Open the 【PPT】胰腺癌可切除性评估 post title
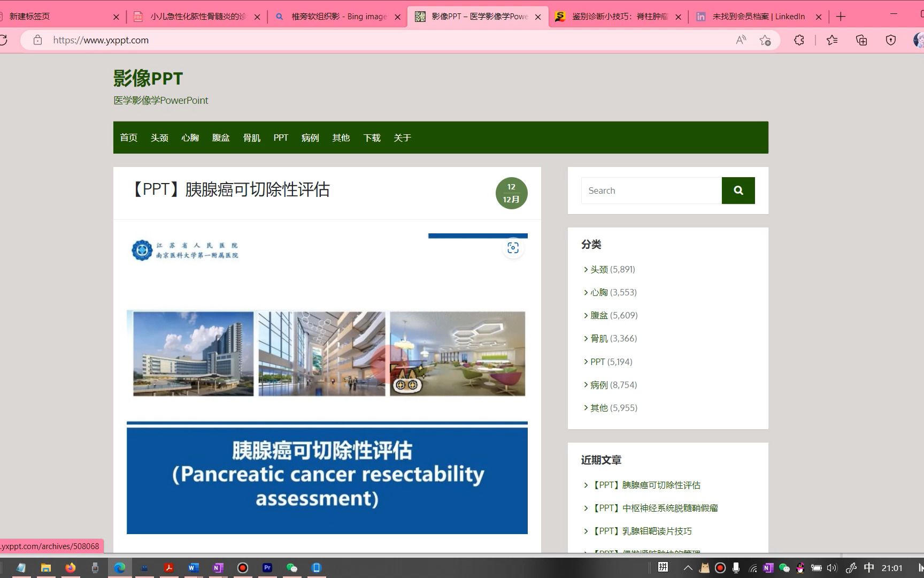This screenshot has width=924, height=578. pyautogui.click(x=230, y=189)
